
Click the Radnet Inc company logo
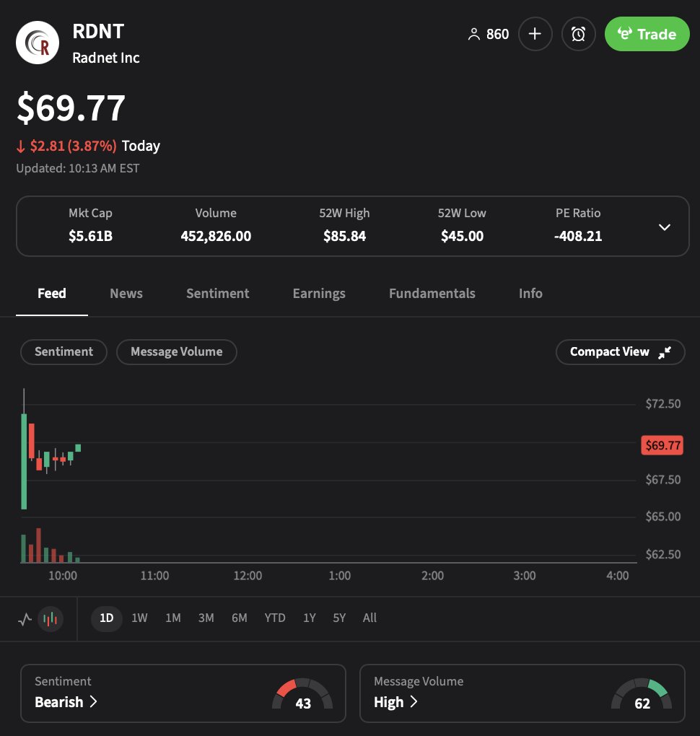tap(37, 42)
